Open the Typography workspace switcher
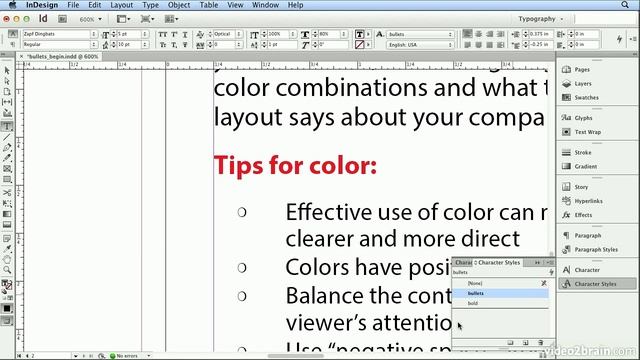The image size is (640, 360). tap(540, 19)
